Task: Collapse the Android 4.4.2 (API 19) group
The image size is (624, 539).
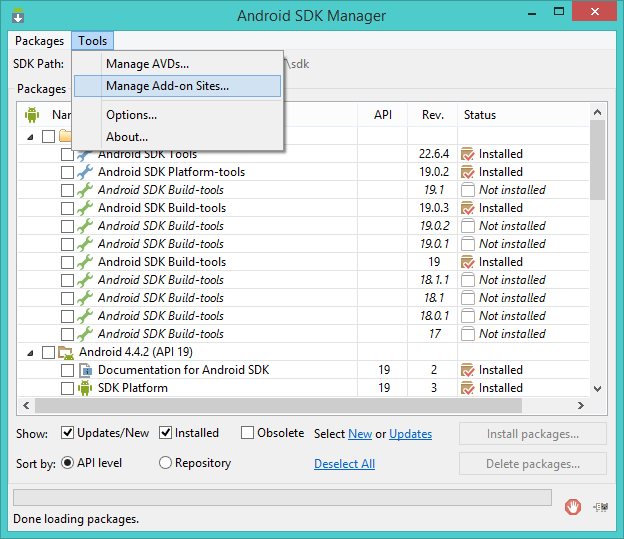Action: click(x=30, y=353)
